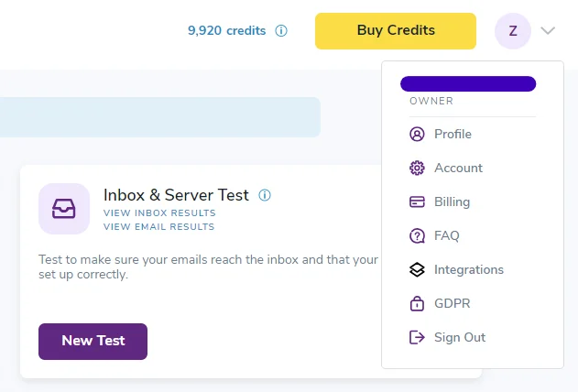Click the Z user avatar
The height and width of the screenshot is (392, 578).
513,31
